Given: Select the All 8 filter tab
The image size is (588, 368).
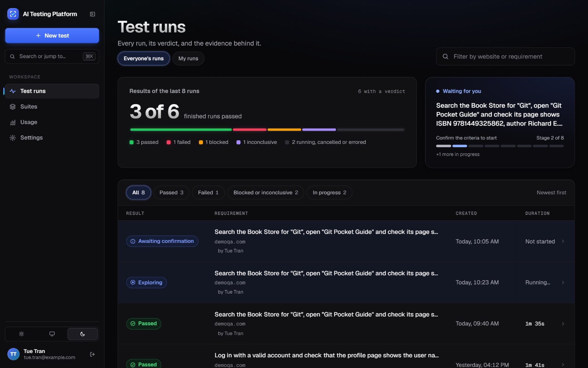Looking at the screenshot, I should pos(139,193).
